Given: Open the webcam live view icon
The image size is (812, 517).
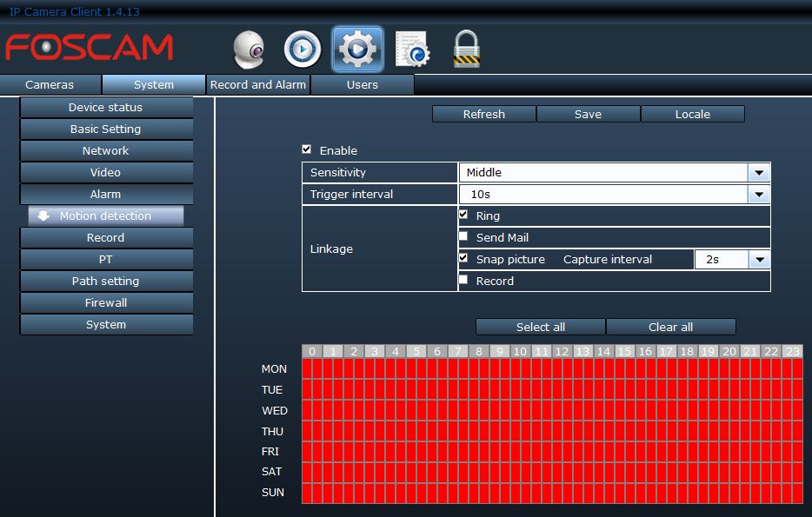Looking at the screenshot, I should click(x=249, y=50).
